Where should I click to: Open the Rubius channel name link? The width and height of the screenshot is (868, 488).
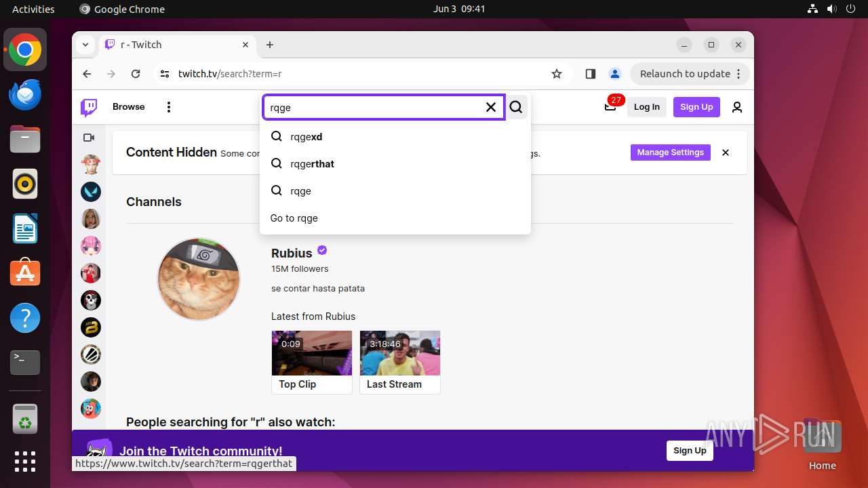292,253
